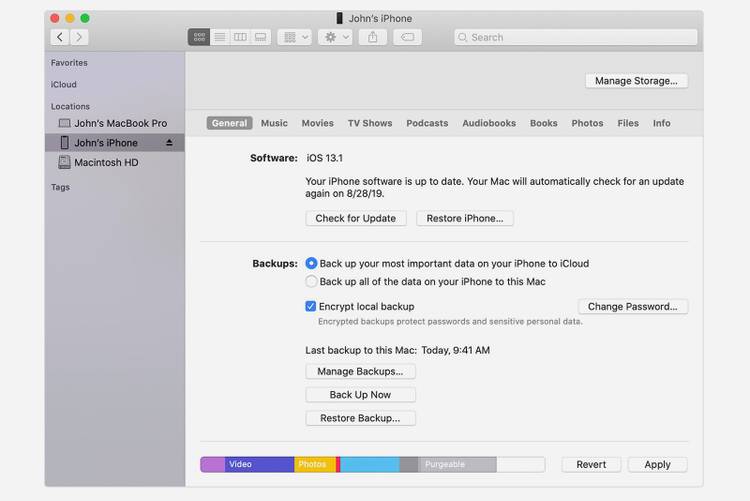This screenshot has width=750, height=501.
Task: Select back up to iCloud radio option
Action: point(311,263)
